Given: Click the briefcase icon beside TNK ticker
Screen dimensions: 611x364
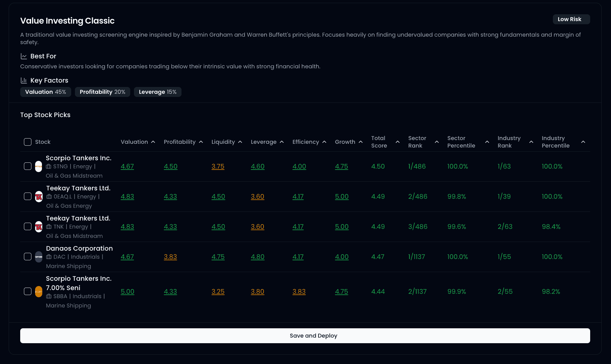Looking at the screenshot, I should 49,227.
